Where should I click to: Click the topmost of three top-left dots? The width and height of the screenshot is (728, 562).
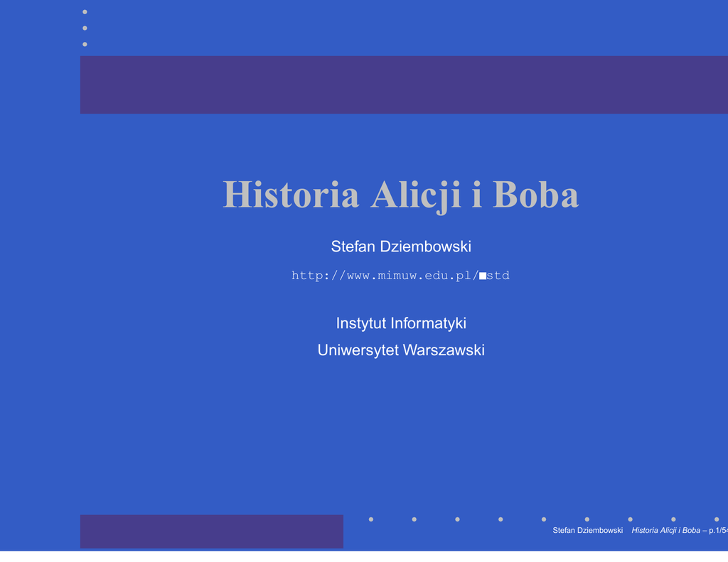coord(85,12)
